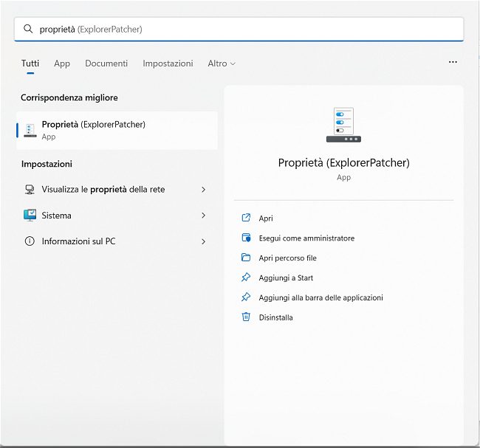
Task: Click the Sistema monitor icon
Action: (30, 216)
